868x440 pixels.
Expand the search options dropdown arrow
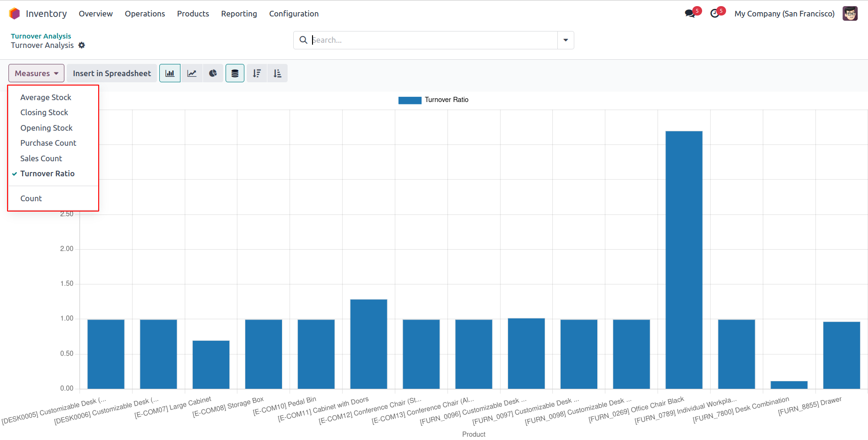[x=565, y=40]
